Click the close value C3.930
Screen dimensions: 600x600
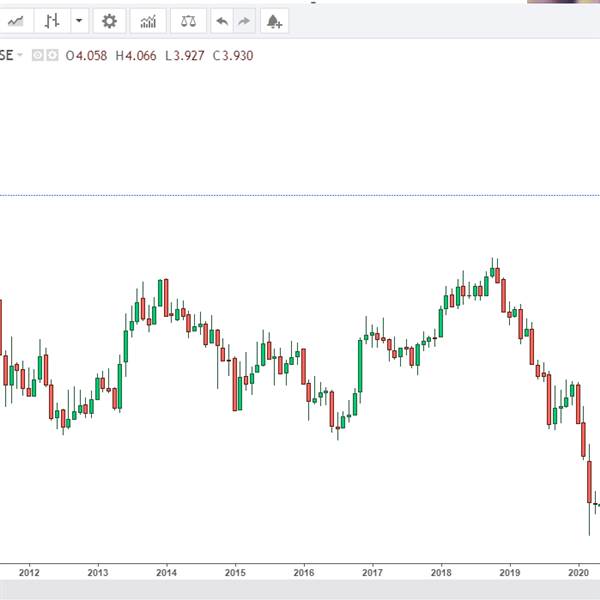coord(233,56)
